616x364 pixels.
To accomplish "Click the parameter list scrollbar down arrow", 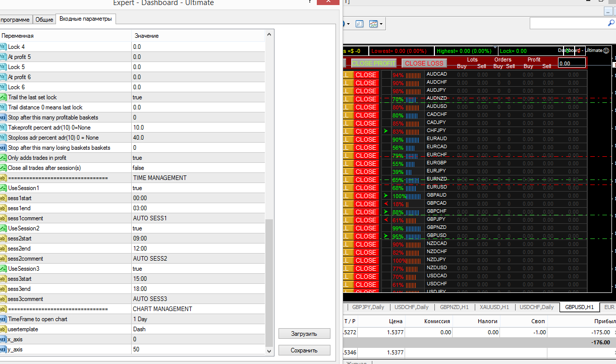I will click(x=269, y=350).
